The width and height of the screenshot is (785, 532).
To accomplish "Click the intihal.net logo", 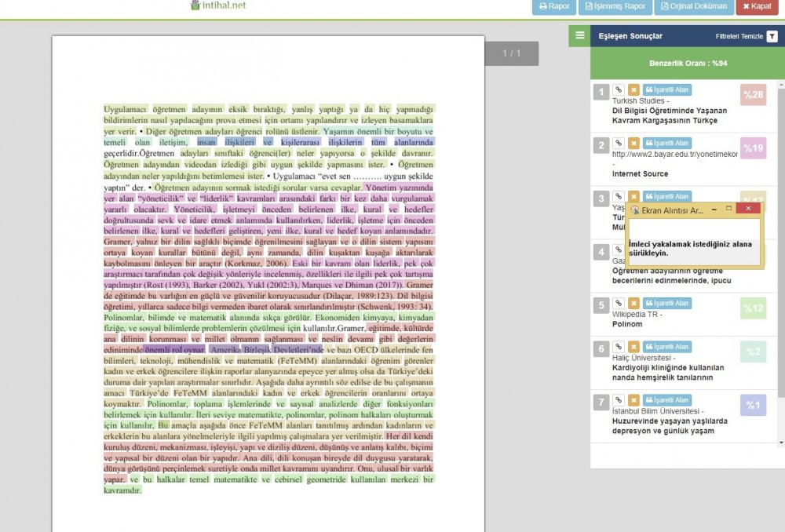I will (x=218, y=5).
